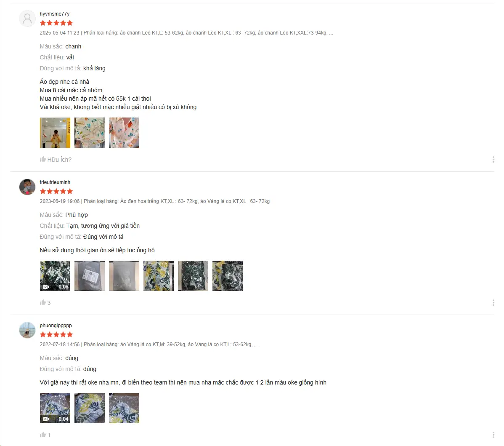This screenshot has height=446, width=504.
Task: Open the gray package label photo thumbnail
Action: pyautogui.click(x=89, y=276)
